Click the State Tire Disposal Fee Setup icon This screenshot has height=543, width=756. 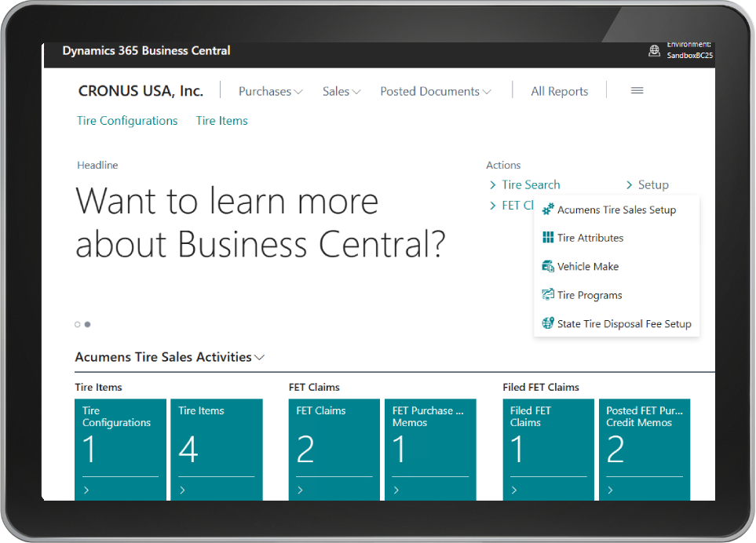[548, 323]
